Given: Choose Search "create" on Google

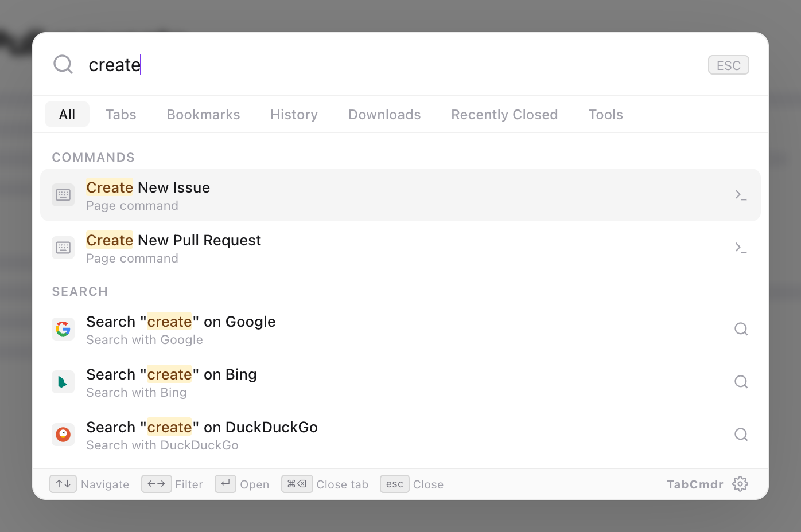Looking at the screenshot, I should [x=400, y=329].
